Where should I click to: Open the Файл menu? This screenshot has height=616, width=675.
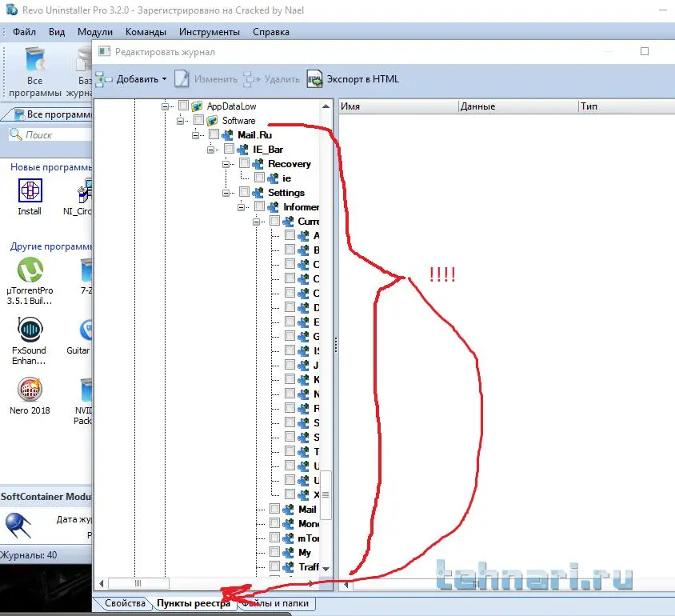[24, 32]
